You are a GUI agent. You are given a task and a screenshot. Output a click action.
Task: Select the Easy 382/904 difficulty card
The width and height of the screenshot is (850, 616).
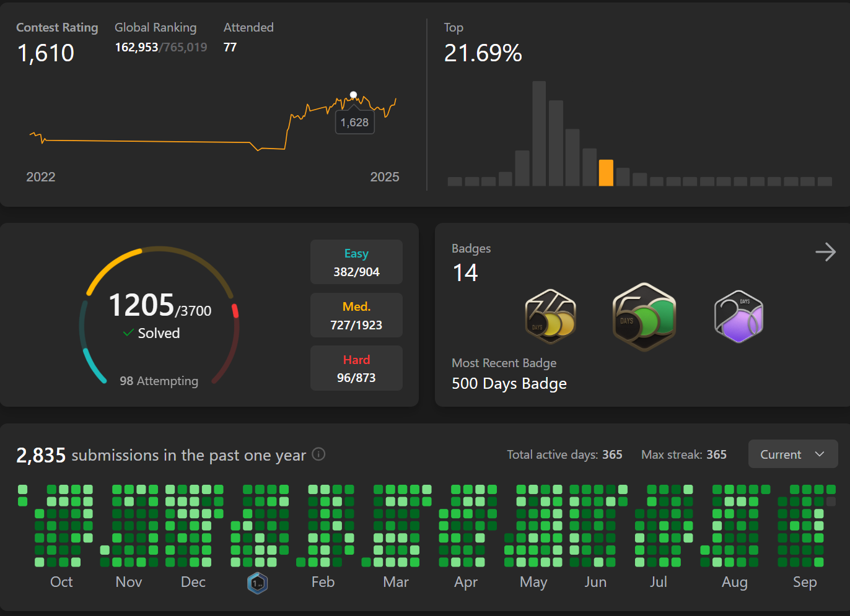click(x=356, y=262)
